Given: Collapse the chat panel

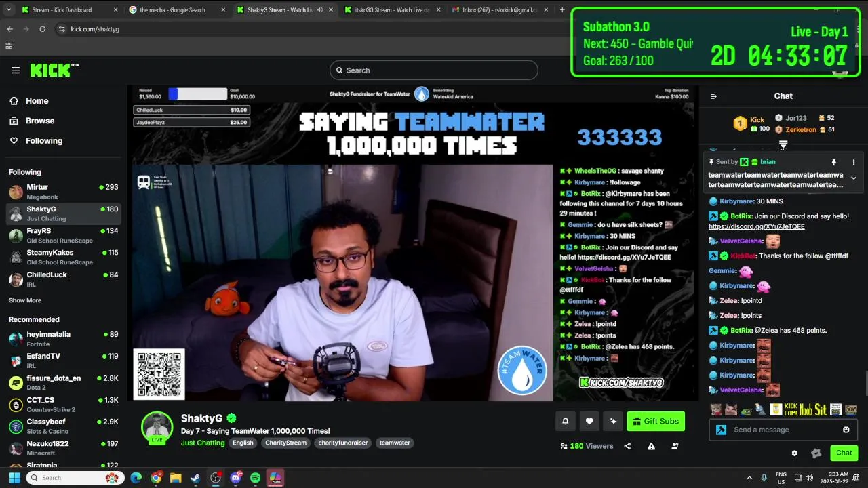Looking at the screenshot, I should 713,96.
